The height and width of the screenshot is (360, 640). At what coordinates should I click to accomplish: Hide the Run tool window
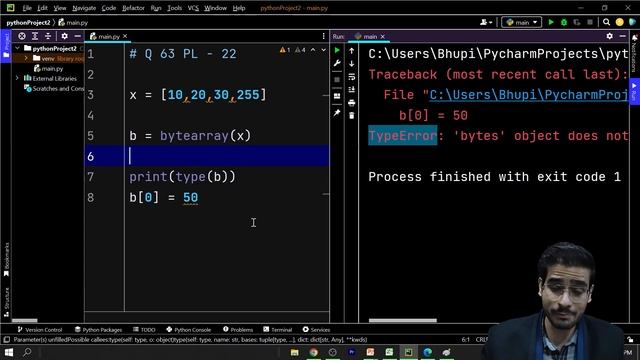click(x=622, y=36)
